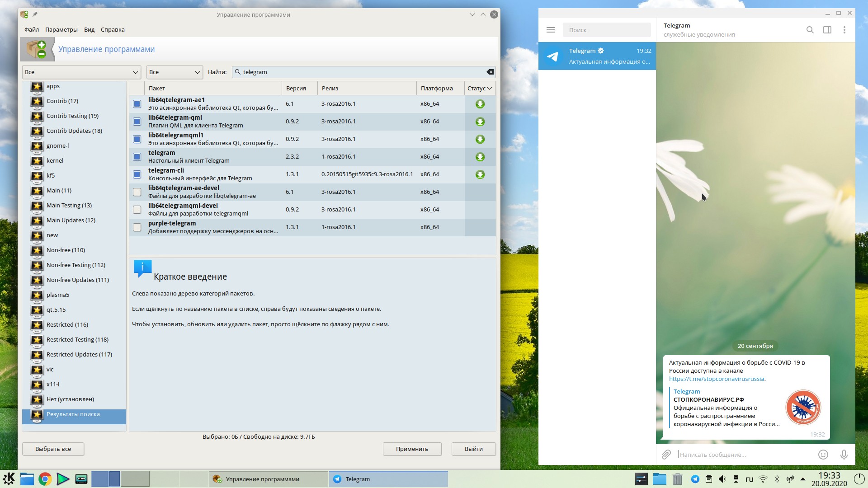Click the voice message microphone icon
The height and width of the screenshot is (488, 868).
pyautogui.click(x=844, y=455)
